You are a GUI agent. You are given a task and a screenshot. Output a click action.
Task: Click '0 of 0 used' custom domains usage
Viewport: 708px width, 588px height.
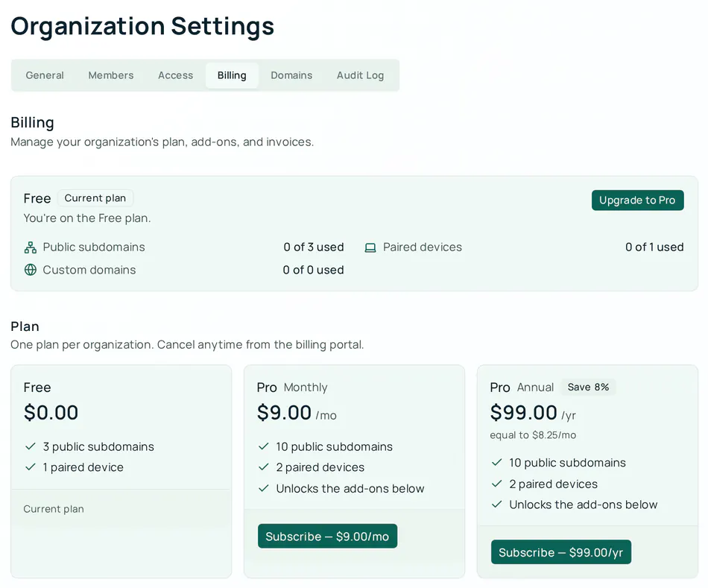point(313,270)
